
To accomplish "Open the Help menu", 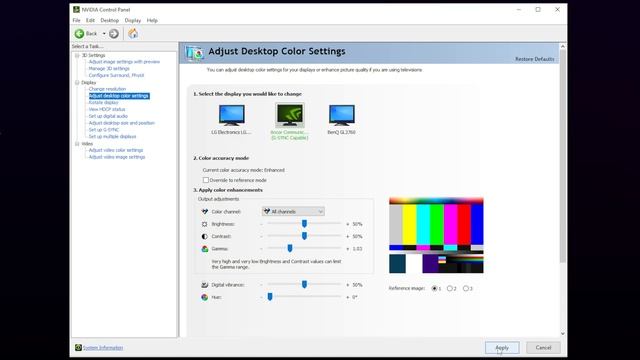I will coord(152,20).
